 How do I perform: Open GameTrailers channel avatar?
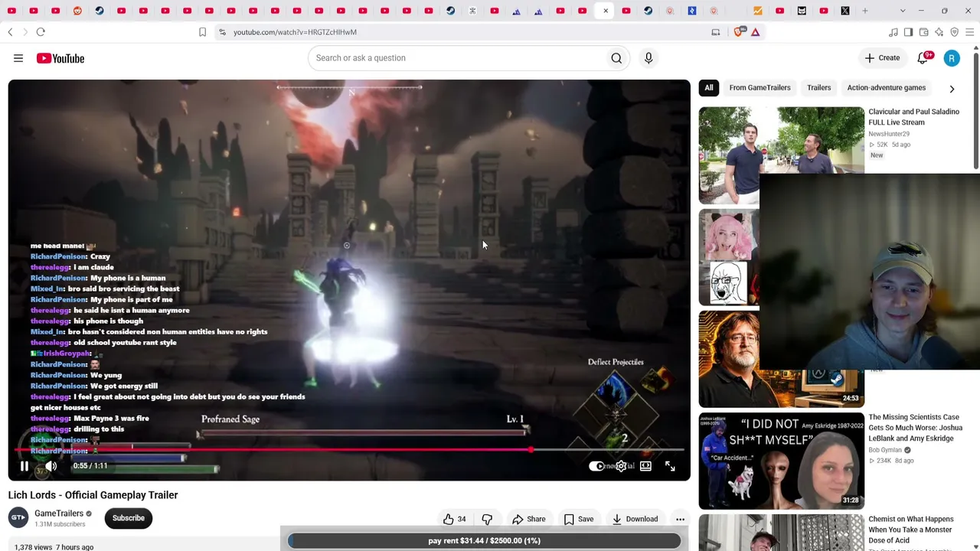[x=18, y=518]
